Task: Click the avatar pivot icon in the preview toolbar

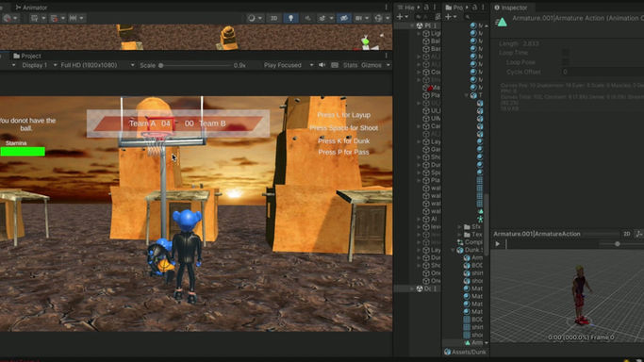Action: coord(639,234)
